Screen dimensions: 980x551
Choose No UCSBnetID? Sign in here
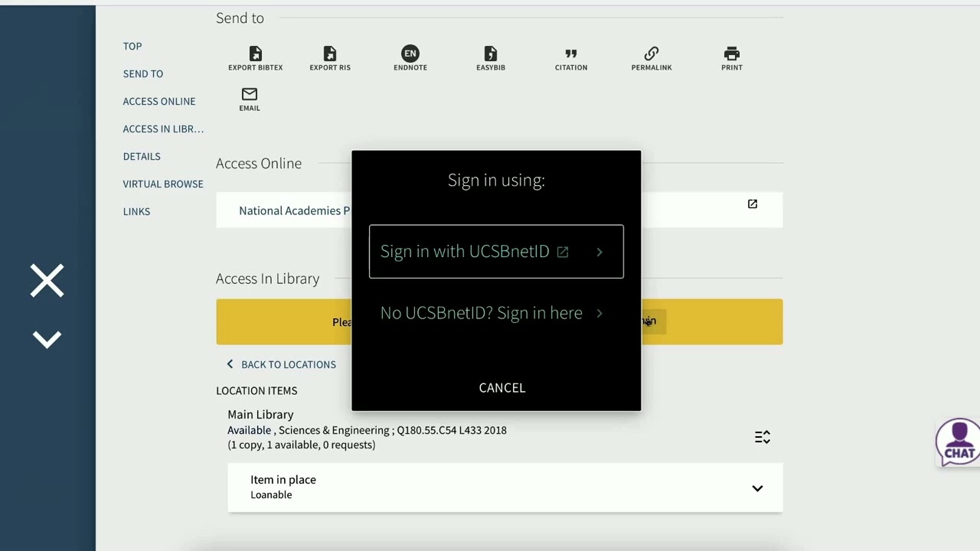pos(492,313)
